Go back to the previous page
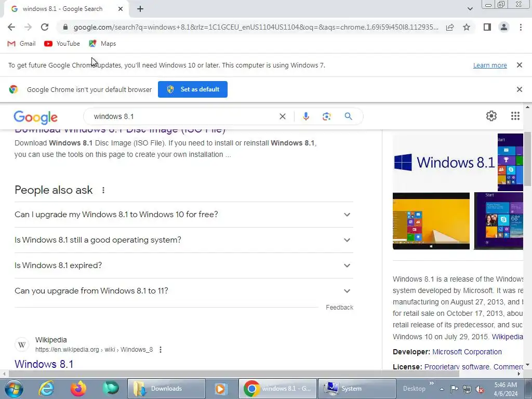 11,27
